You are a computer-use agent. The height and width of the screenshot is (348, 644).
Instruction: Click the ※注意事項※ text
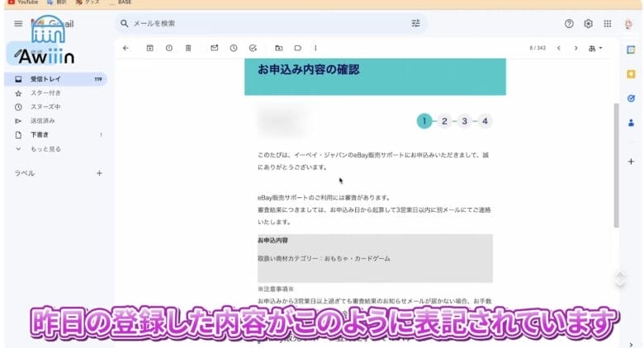coord(276,289)
